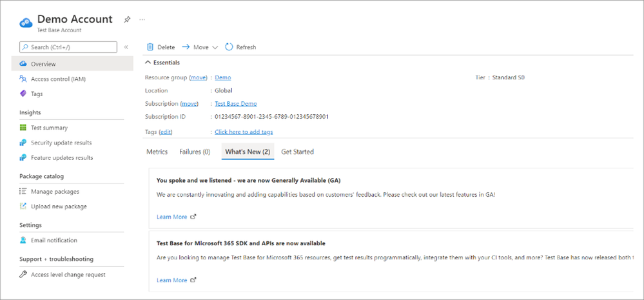The image size is (644, 300).
Task: Focus the Search (Ctrl+/) input field
Action: click(x=68, y=47)
